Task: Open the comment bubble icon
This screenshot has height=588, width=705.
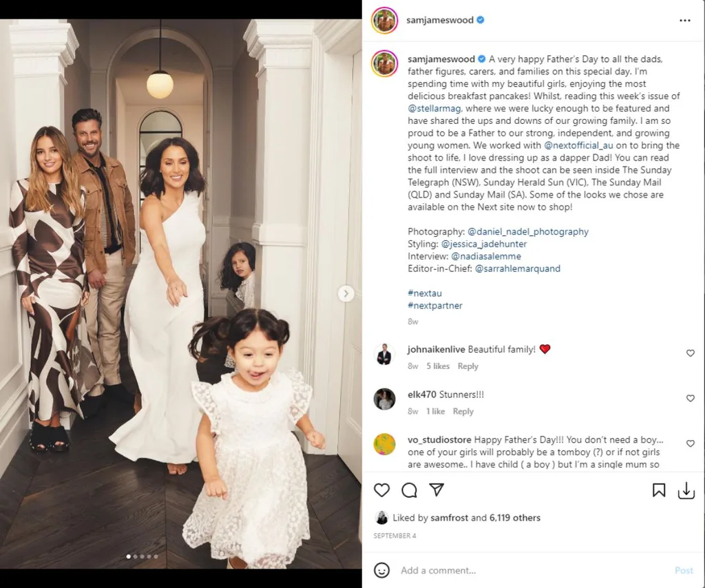Action: point(409,490)
